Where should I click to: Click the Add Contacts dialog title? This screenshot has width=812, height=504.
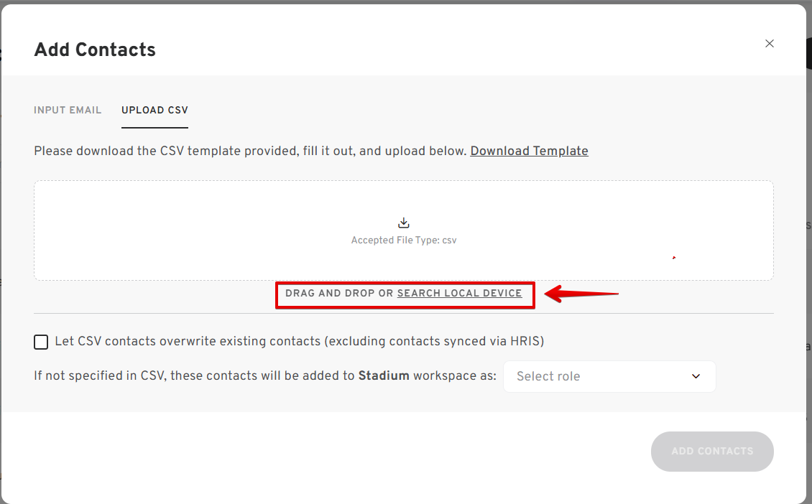pyautogui.click(x=95, y=50)
